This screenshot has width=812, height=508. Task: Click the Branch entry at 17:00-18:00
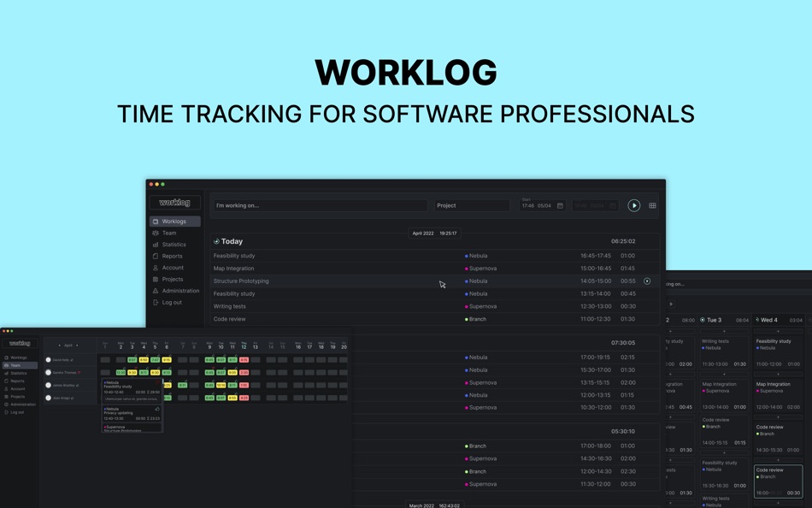506,446
